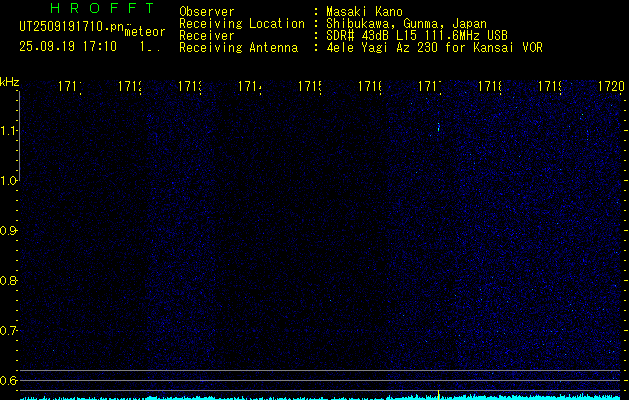Click the 'Receiver' header label
Screen dimensions: 629x400
[207, 36]
